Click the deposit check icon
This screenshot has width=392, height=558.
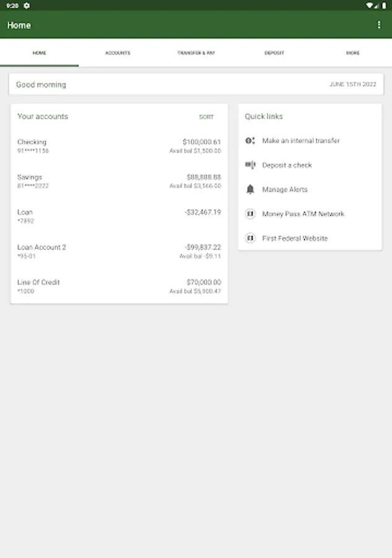click(x=250, y=165)
